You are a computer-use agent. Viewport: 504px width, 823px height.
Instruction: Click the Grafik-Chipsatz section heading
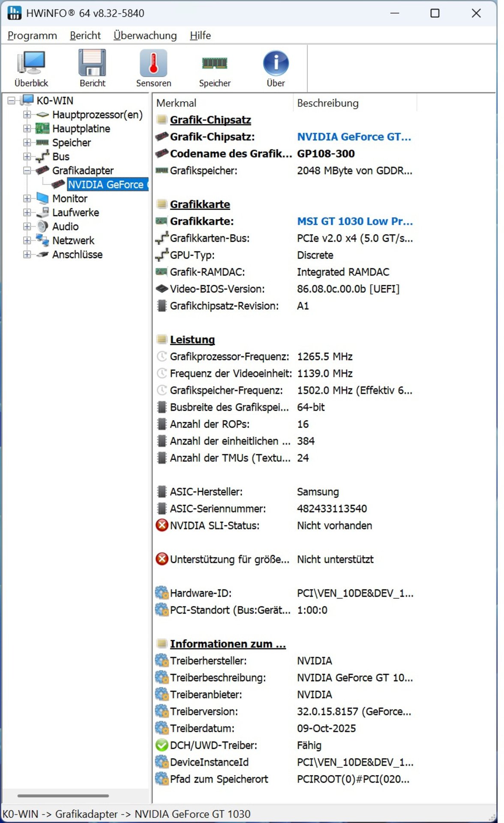[210, 120]
